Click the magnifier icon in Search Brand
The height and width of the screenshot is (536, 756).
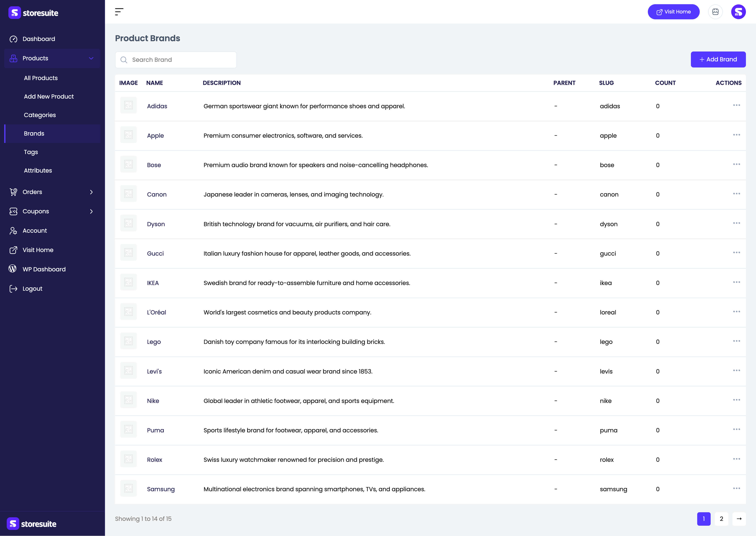124,60
